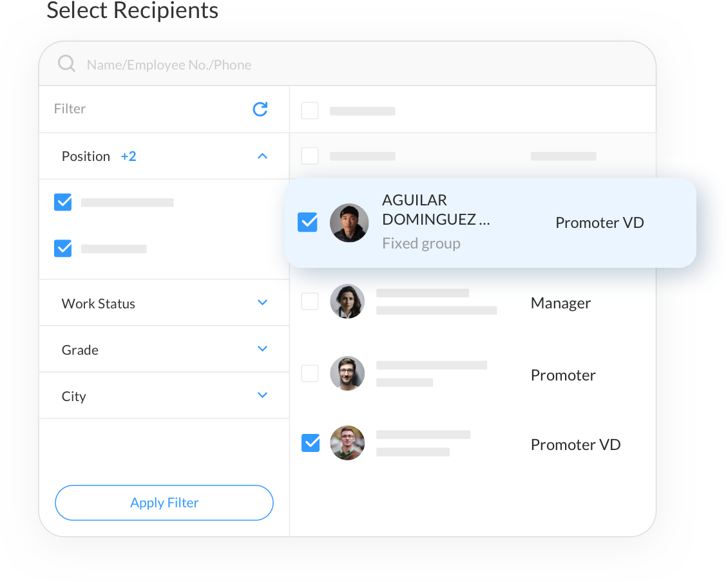728x582 pixels.
Task: Reset filters with the refresh icon
Action: point(260,109)
